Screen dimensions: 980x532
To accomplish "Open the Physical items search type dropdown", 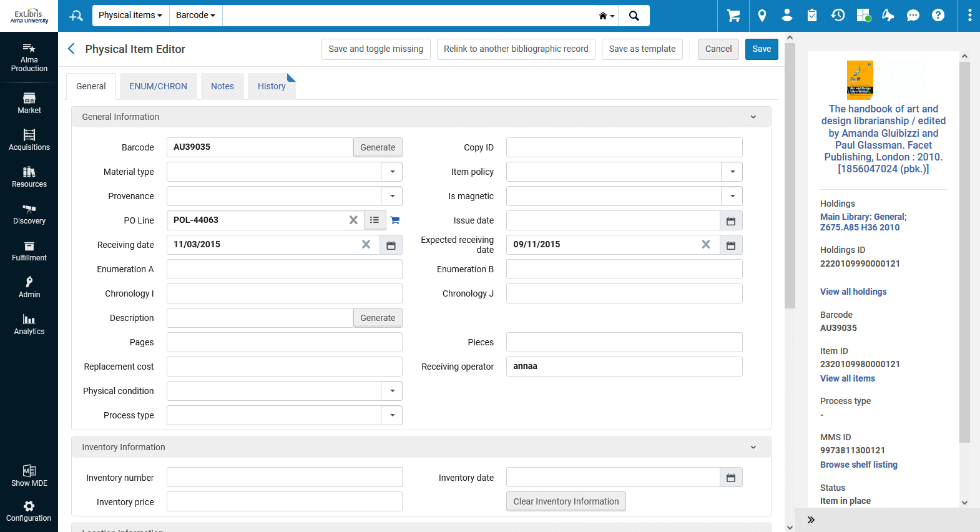I will click(x=130, y=16).
